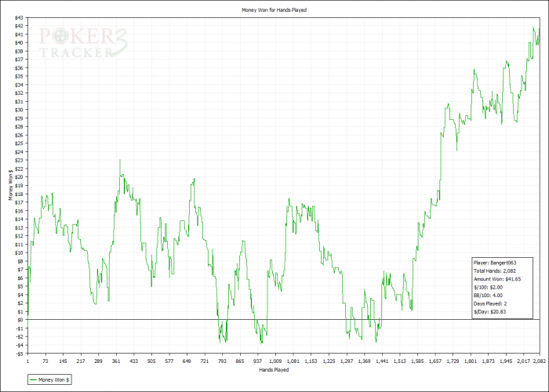This screenshot has height=392, width=549.
Task: Click the '$8' y-axis tick label
Action: click(x=20, y=261)
